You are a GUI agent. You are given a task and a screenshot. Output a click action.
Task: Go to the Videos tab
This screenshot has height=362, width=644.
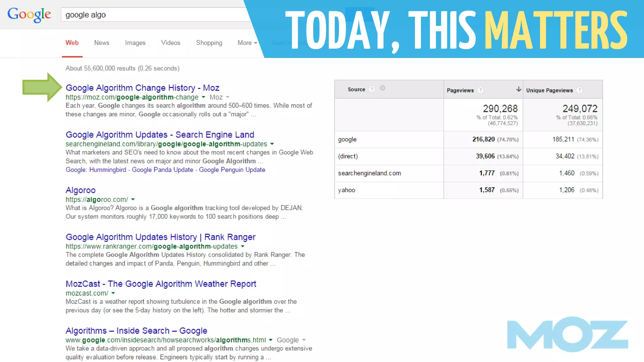[171, 43]
